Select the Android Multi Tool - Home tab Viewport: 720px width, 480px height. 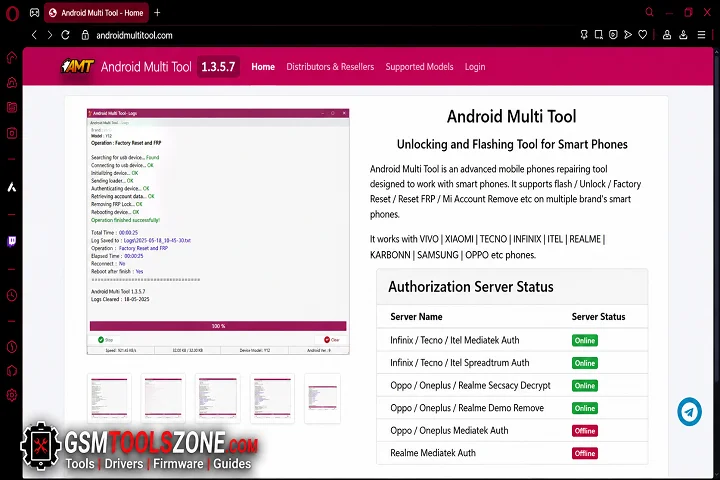[96, 13]
